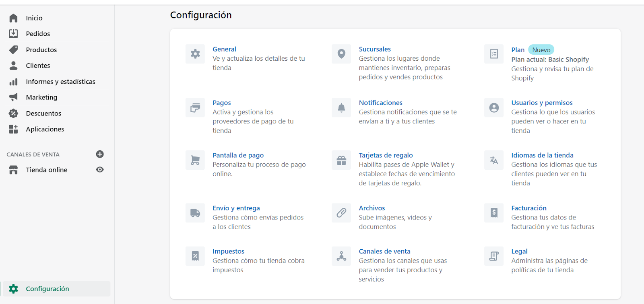Viewport: 644px width, 304px height.
Task: Open the General settings link
Action: [224, 49]
